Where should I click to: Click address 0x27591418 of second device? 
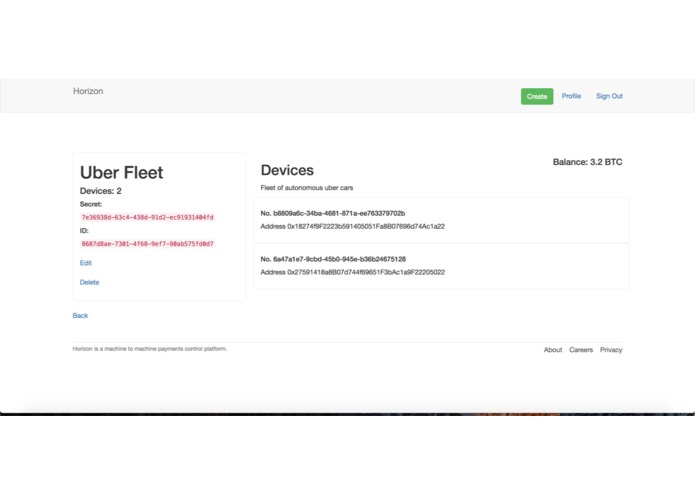[x=352, y=272]
